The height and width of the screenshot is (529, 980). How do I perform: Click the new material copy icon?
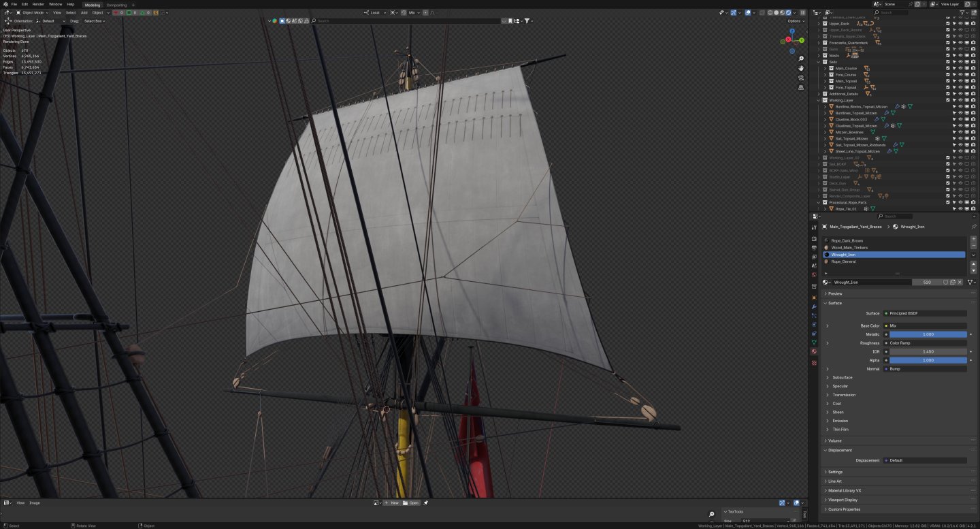click(953, 282)
